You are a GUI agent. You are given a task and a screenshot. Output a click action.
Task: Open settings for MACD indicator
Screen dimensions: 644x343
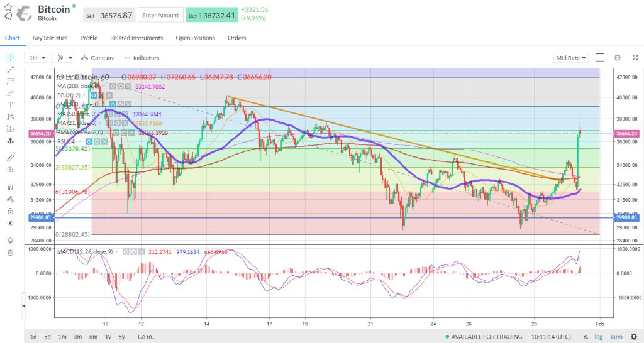pos(134,251)
